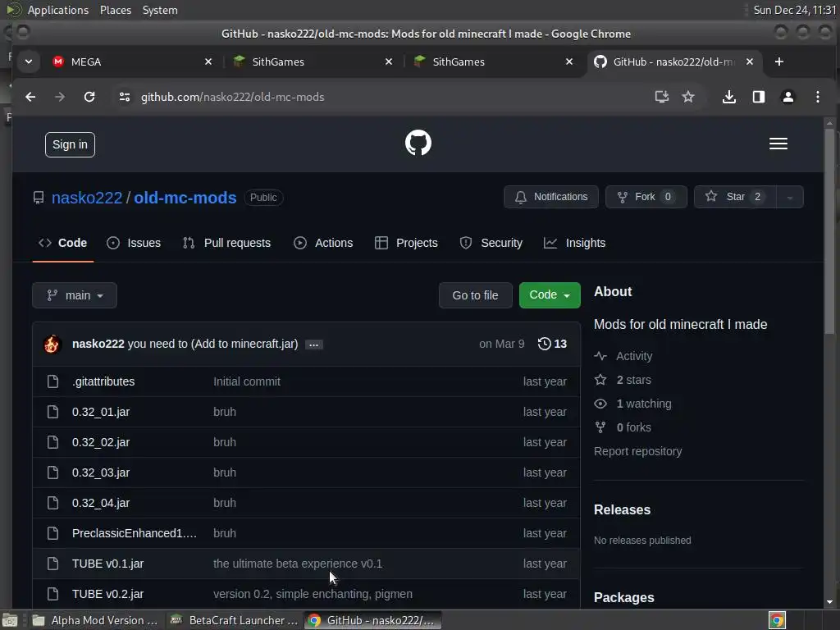Expand the green Code dropdown button

click(x=550, y=295)
